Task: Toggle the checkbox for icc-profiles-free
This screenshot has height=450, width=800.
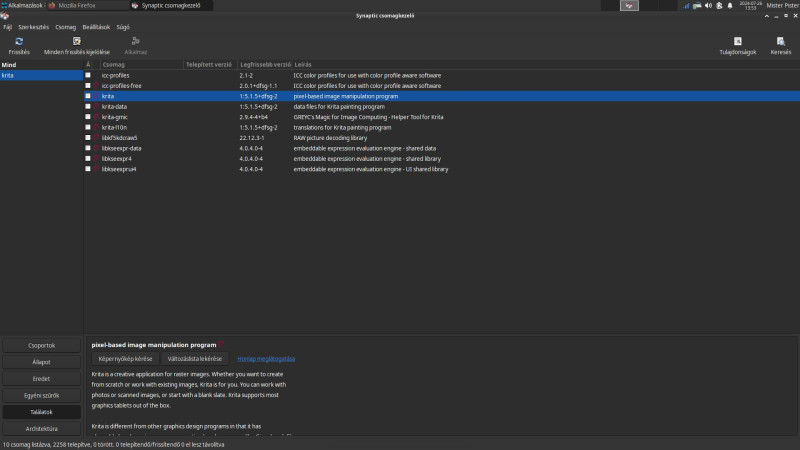Action: point(88,86)
